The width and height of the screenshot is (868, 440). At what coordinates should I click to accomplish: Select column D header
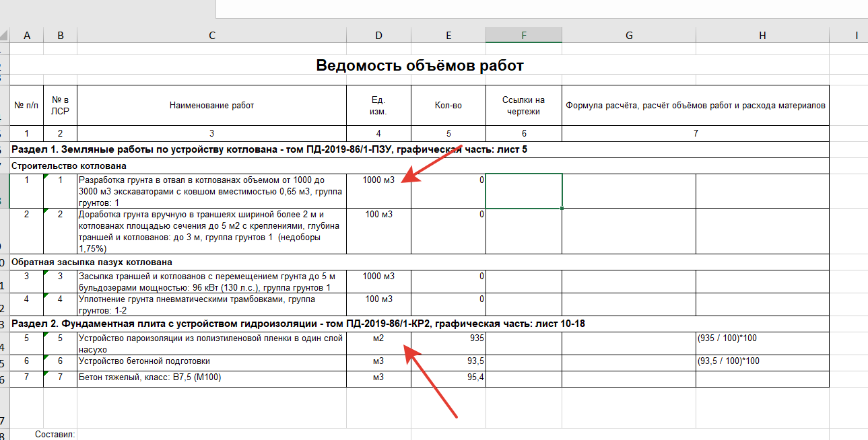pyautogui.click(x=378, y=36)
